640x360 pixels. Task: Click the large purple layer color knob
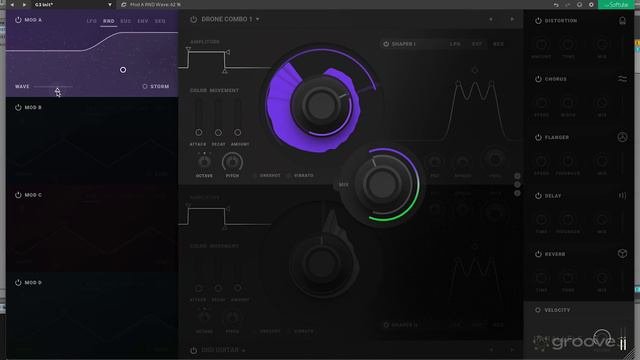click(x=321, y=105)
